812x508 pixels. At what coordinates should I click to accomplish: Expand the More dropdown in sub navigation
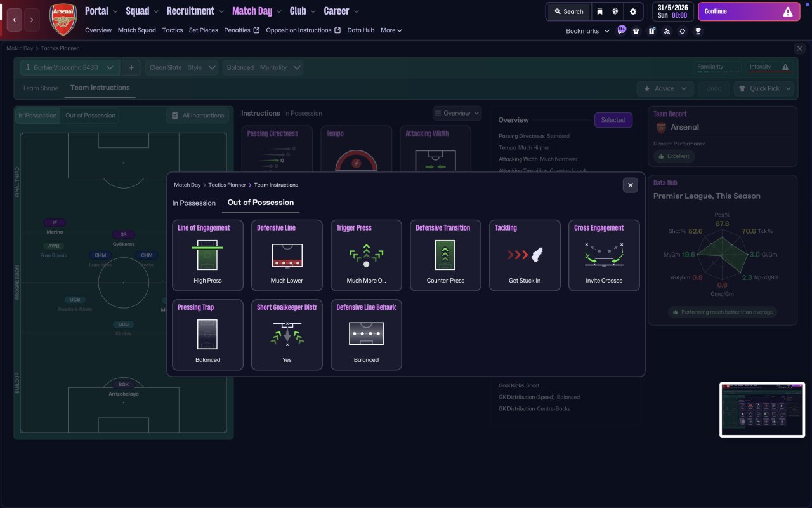[391, 30]
